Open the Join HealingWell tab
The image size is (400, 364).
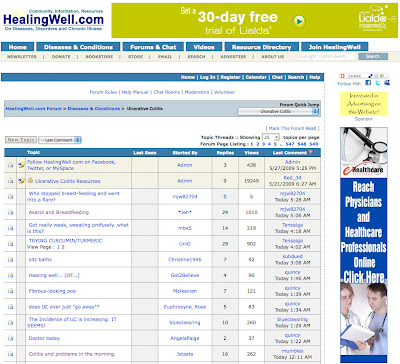(335, 47)
